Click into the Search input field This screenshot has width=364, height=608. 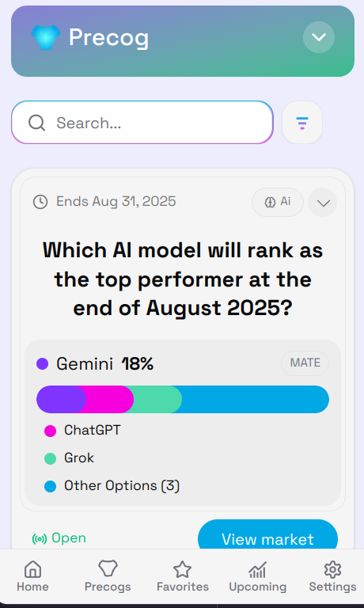click(x=142, y=123)
